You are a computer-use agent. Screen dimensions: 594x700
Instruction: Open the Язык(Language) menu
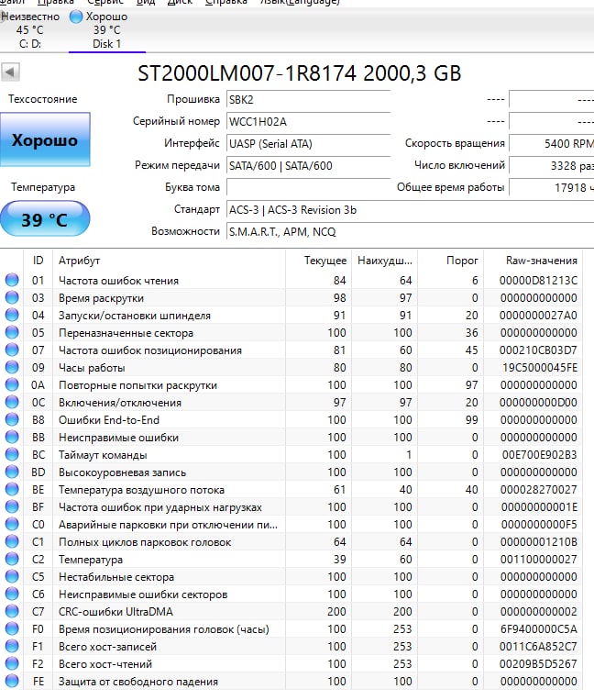click(300, 2)
